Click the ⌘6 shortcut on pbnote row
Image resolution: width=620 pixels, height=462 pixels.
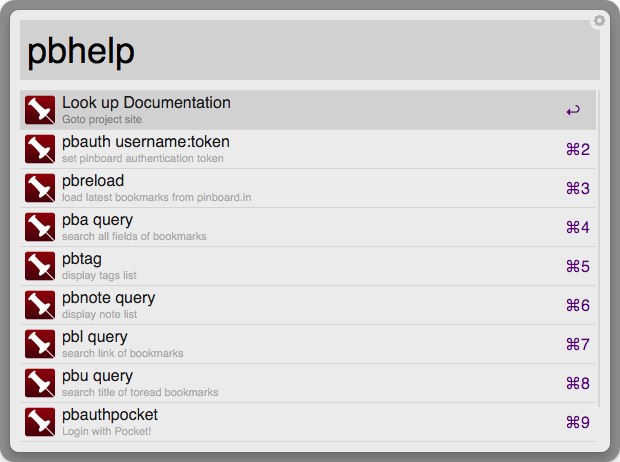[x=578, y=305]
